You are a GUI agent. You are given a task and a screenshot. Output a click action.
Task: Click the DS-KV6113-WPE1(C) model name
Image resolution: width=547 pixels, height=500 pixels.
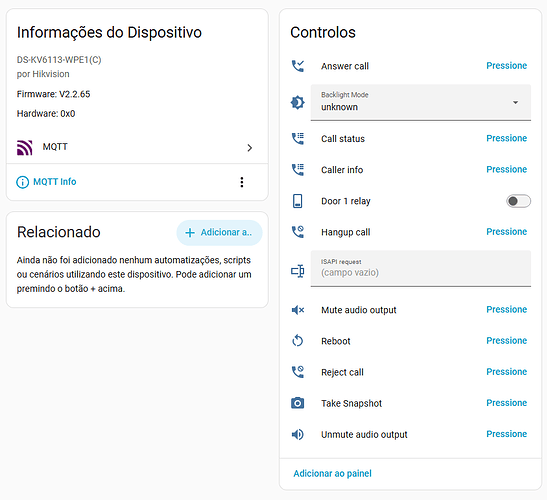(x=59, y=60)
